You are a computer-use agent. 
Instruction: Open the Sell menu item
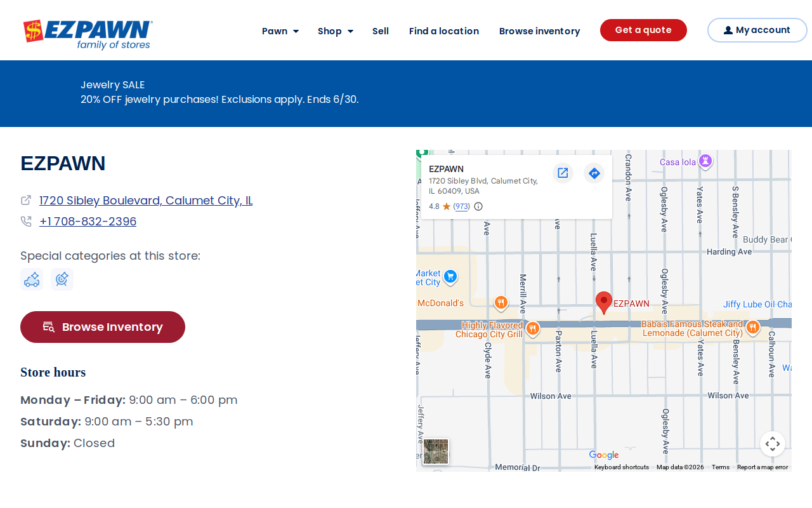(x=381, y=31)
